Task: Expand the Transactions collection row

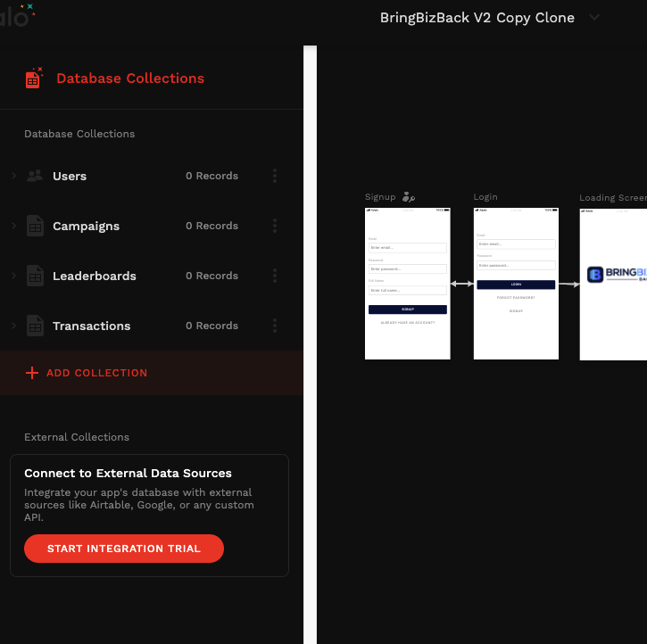Action: 13,326
